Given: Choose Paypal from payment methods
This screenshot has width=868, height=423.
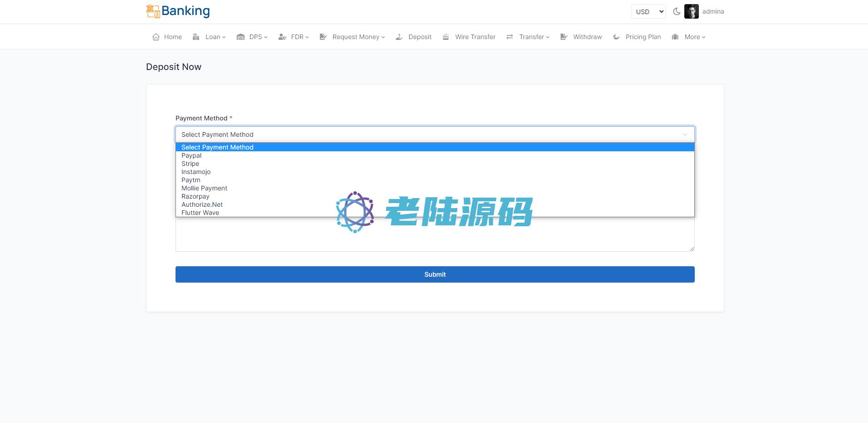Looking at the screenshot, I should pos(191,155).
